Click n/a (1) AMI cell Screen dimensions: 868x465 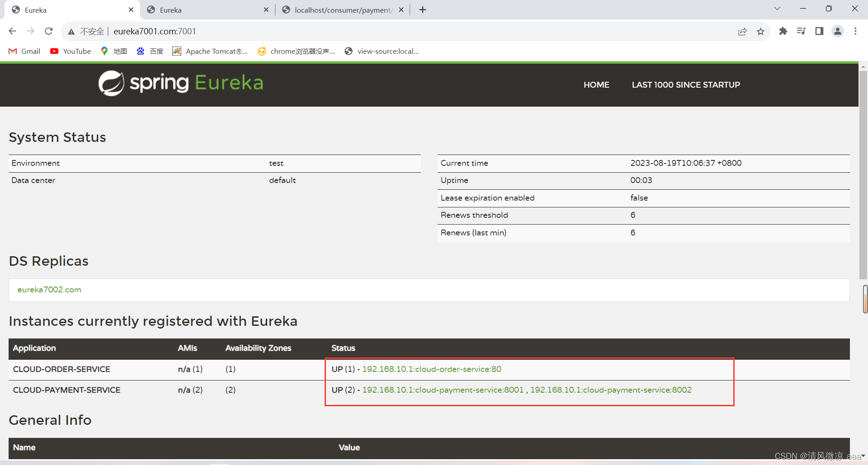[x=190, y=369]
